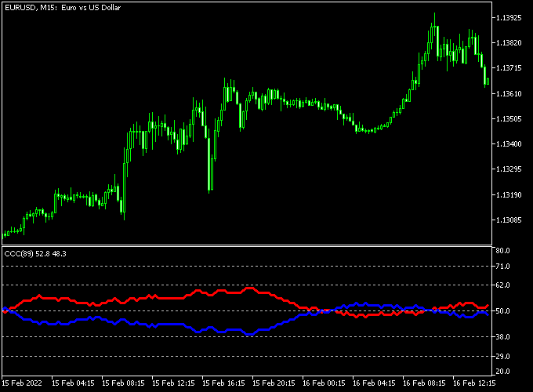Click the 50.0 indicator level label
Image resolution: width=533 pixels, height=392 pixels.
click(x=502, y=310)
